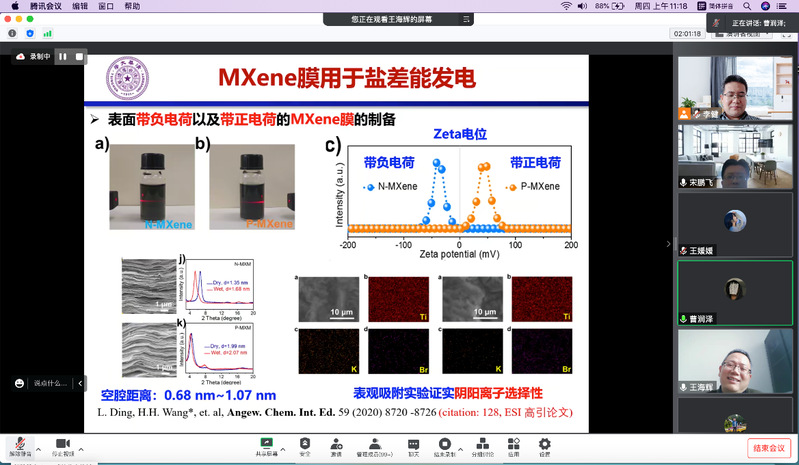Click the 解除静音 microphone button

click(15, 444)
